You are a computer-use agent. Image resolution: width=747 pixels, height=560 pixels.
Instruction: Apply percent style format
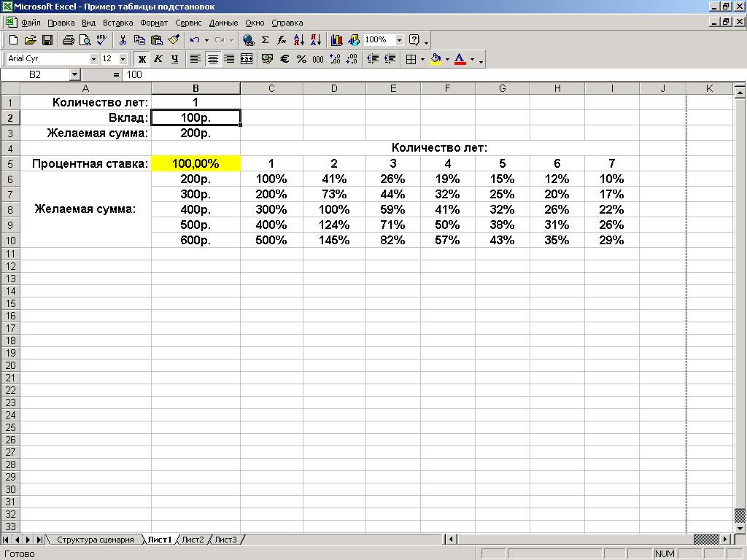(301, 59)
